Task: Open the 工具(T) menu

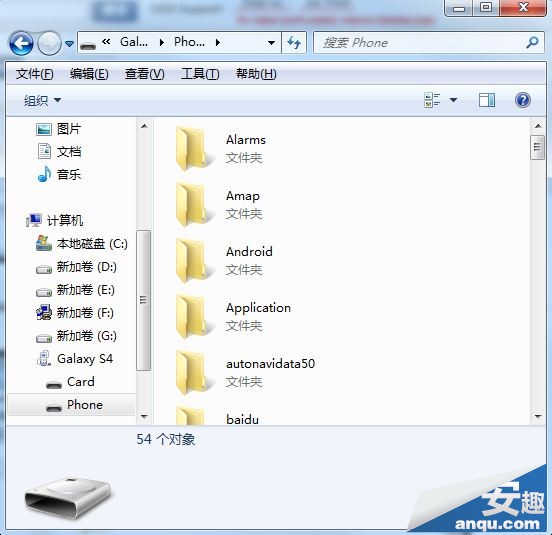Action: 200,74
